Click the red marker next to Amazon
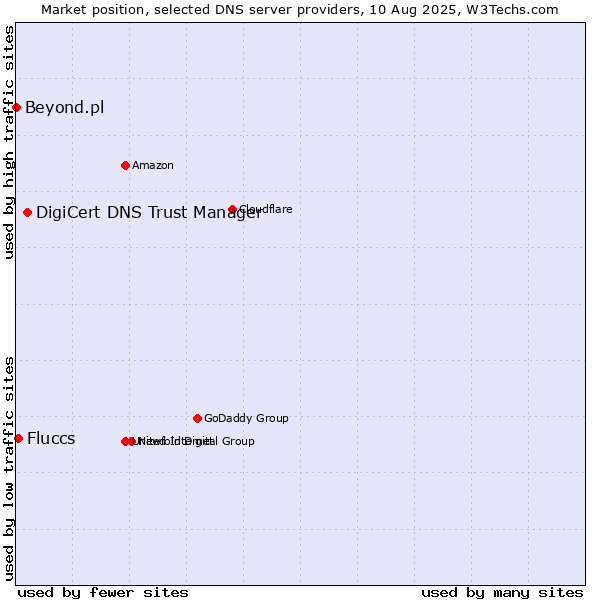Image resolution: width=600 pixels, height=600 pixels. coord(126,166)
